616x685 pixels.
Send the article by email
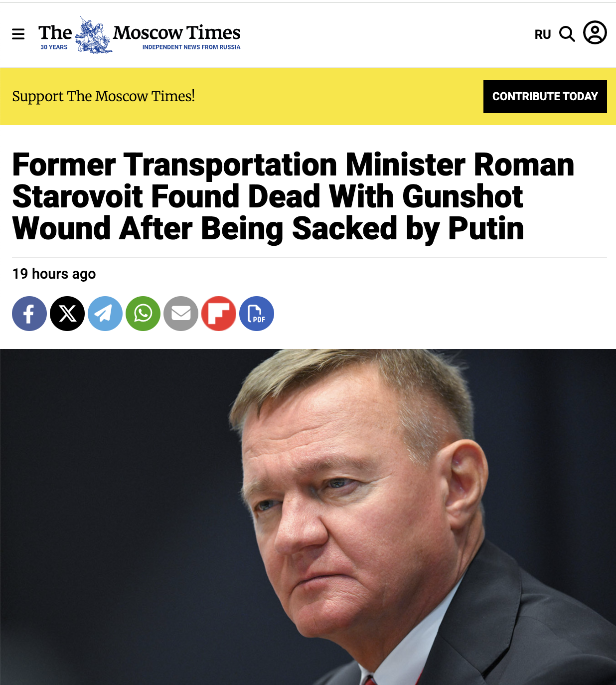coord(181,314)
